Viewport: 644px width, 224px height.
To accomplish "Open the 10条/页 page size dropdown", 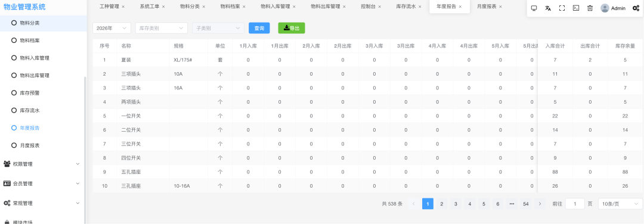I will [x=620, y=204].
